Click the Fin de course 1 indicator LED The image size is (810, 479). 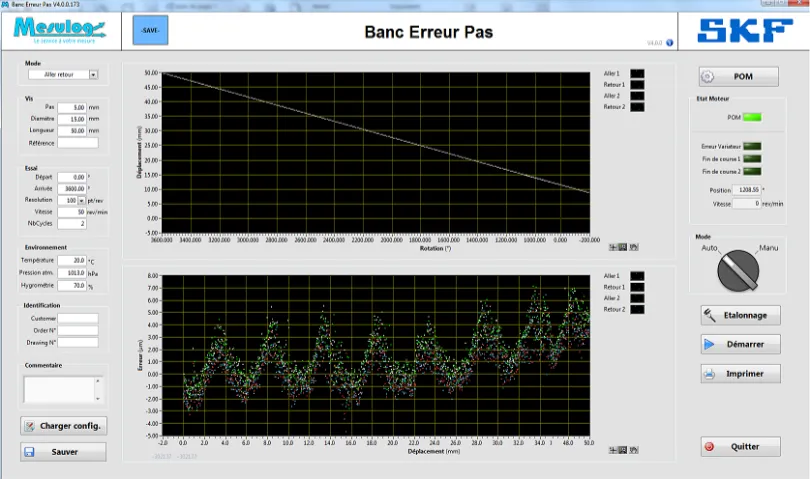752,159
